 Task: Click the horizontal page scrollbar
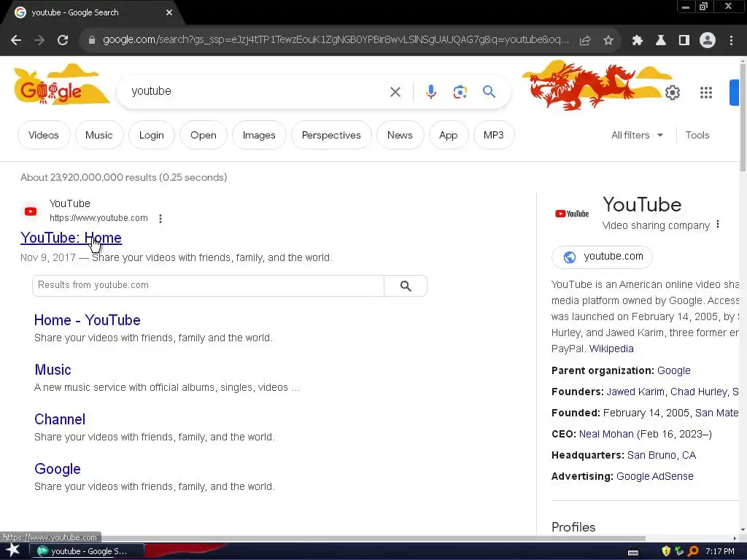[x=323, y=539]
